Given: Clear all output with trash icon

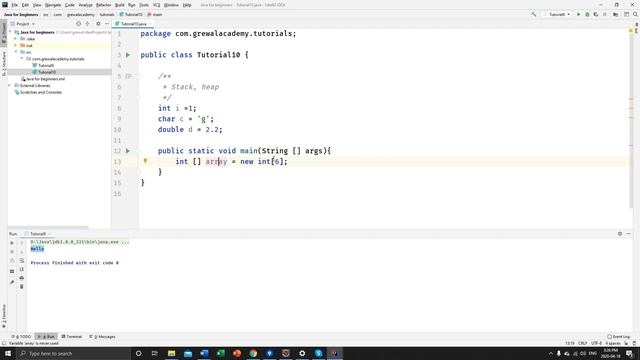Looking at the screenshot, I should click(22, 287).
